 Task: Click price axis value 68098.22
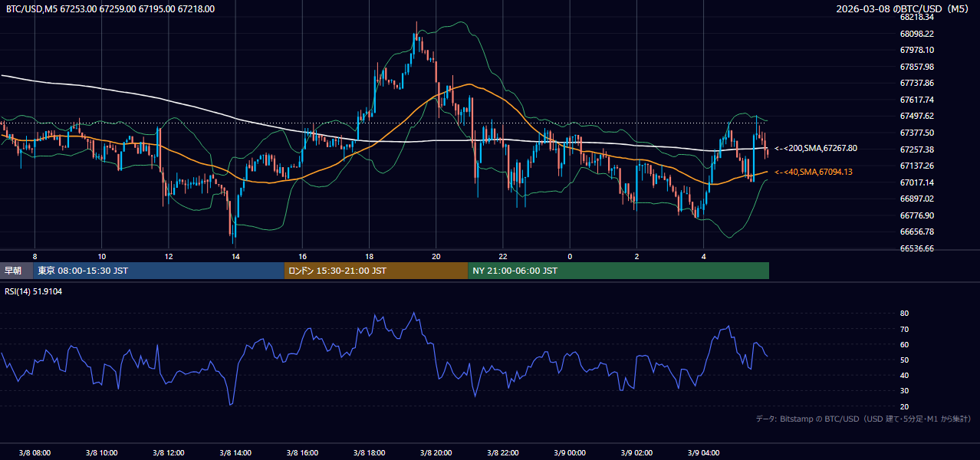pos(916,34)
